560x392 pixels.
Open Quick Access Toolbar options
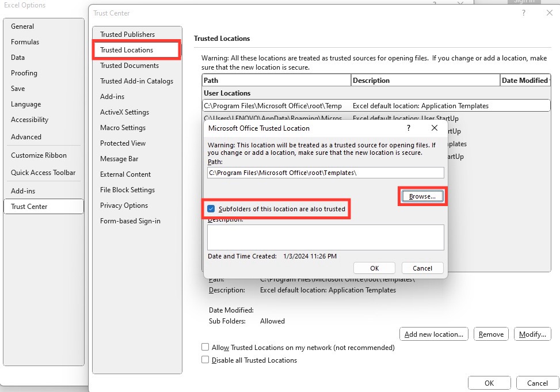(43, 173)
